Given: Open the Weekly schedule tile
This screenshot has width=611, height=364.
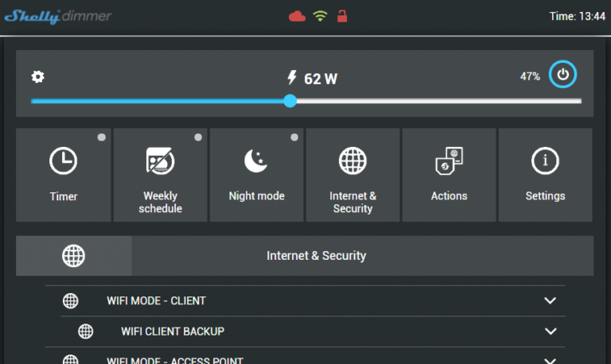Looking at the screenshot, I should [x=161, y=175].
